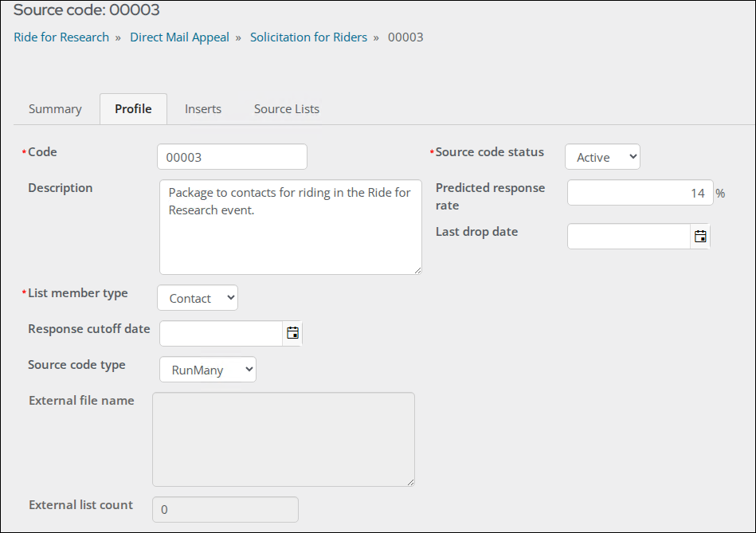Open the Direct Mail Appeal breadcrumb link
Viewport: 756px width, 533px height.
pos(179,37)
